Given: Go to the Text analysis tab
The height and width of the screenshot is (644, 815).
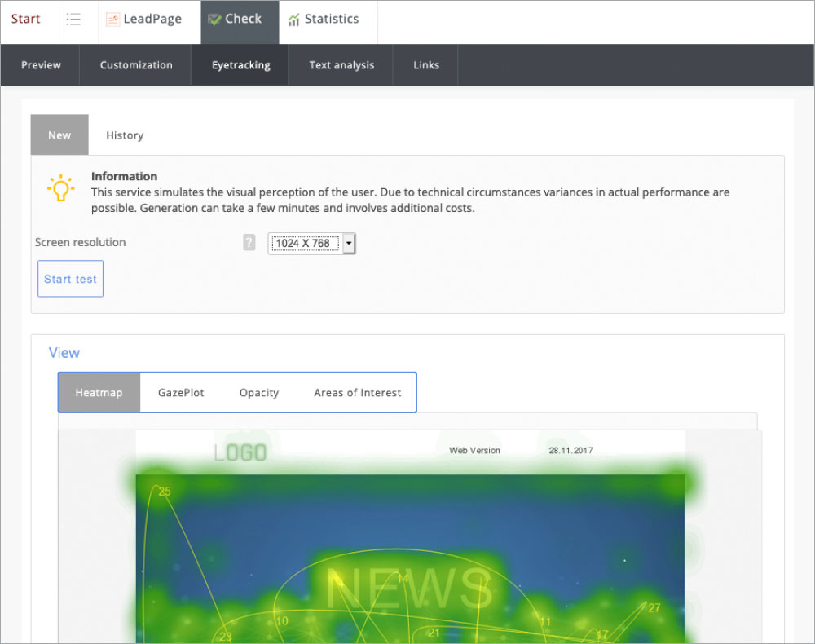Looking at the screenshot, I should pyautogui.click(x=341, y=65).
